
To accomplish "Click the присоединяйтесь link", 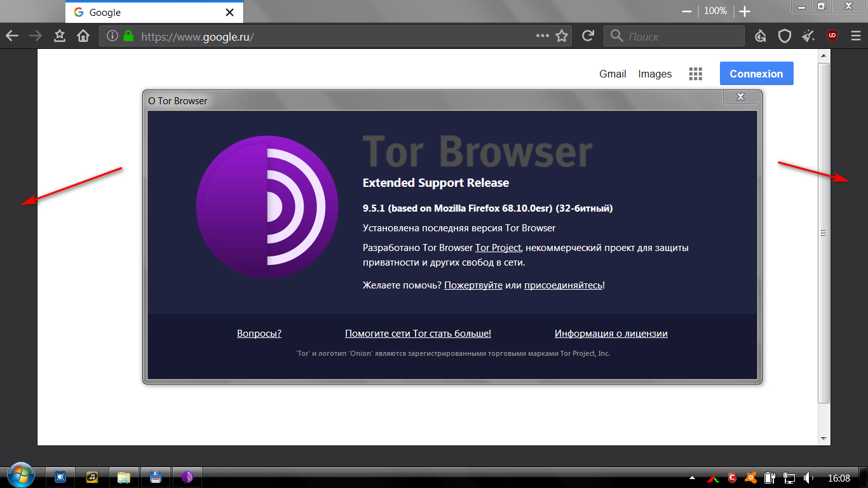I will (563, 285).
